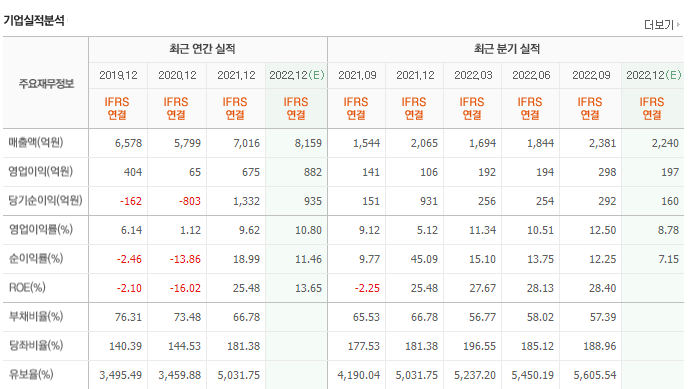
Task: Select the operating profit value 404
Action: coord(133,172)
